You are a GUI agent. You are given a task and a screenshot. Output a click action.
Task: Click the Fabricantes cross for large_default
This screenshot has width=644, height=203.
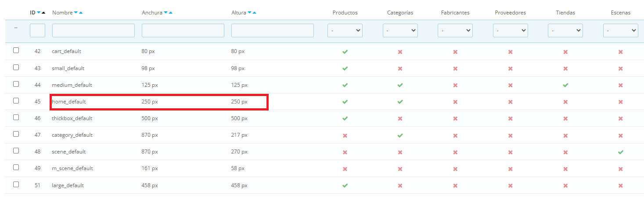(x=455, y=185)
